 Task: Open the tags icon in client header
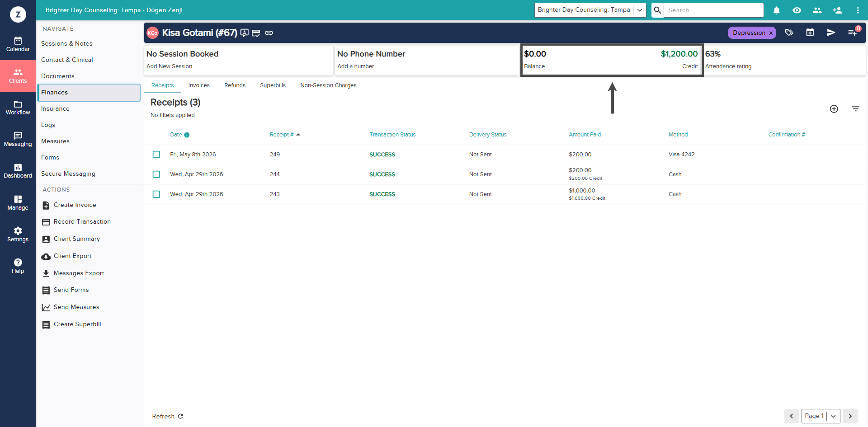(789, 33)
